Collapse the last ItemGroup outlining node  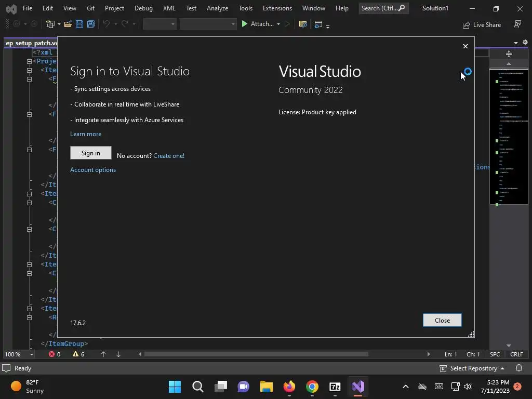pos(29,309)
